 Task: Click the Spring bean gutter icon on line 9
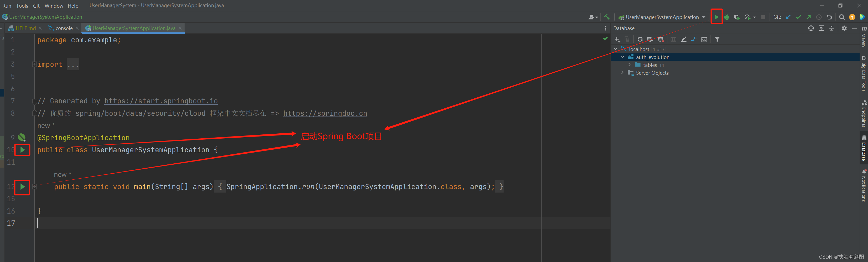pos(22,137)
